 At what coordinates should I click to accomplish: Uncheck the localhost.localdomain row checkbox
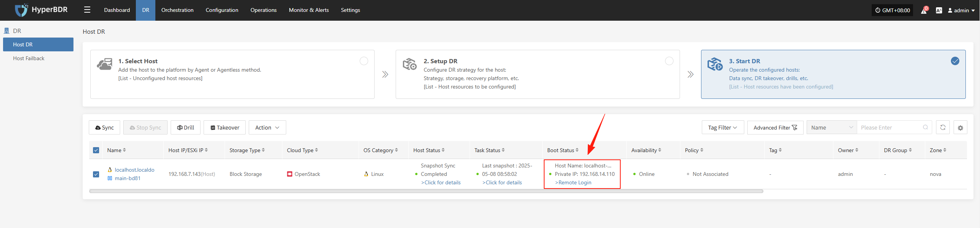pyautogui.click(x=96, y=174)
